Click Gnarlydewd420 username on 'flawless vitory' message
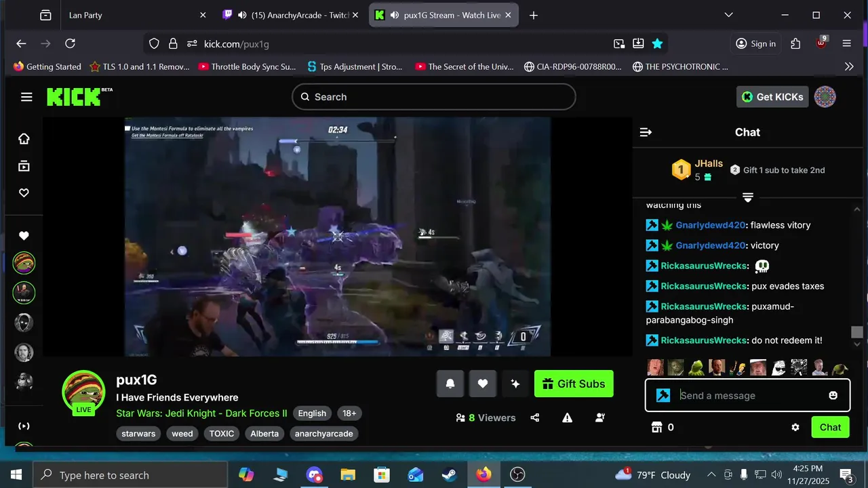This screenshot has height=488, width=868. pos(711,225)
